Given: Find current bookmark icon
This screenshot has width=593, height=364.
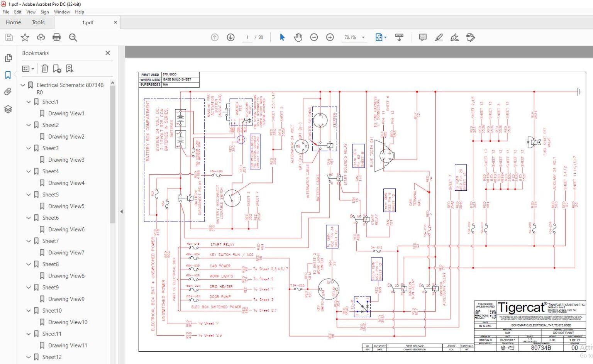Looking at the screenshot, I should 69,69.
